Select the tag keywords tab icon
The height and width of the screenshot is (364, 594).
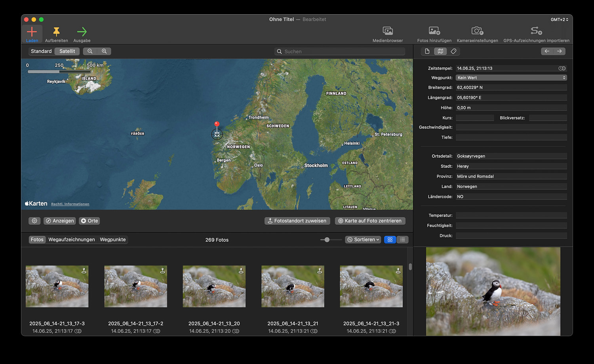[453, 51]
